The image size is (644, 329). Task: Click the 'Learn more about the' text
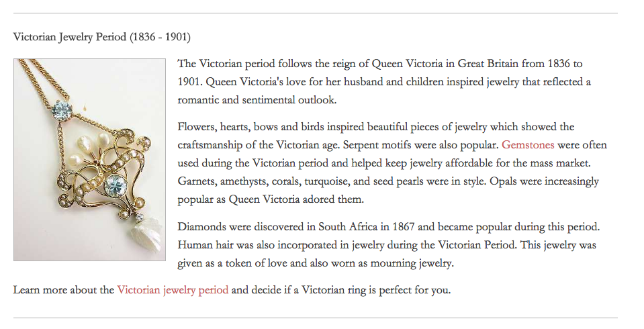(x=64, y=290)
